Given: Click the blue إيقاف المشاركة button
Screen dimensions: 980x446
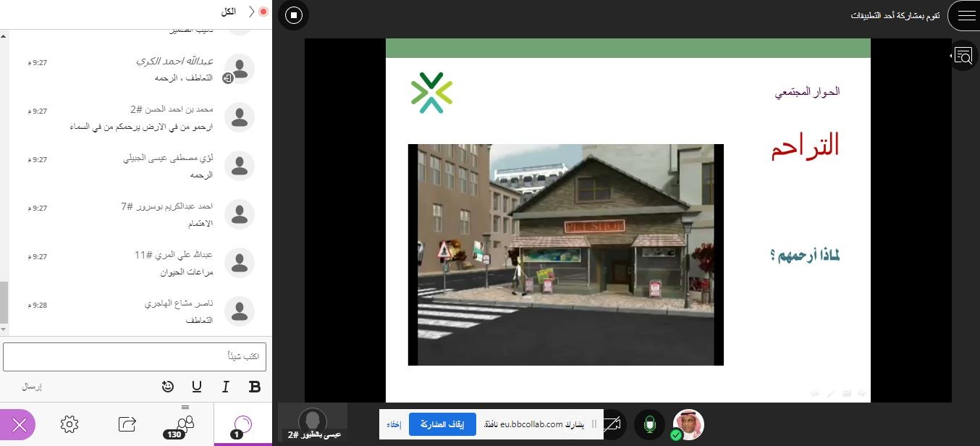Looking at the screenshot, I should (442, 424).
